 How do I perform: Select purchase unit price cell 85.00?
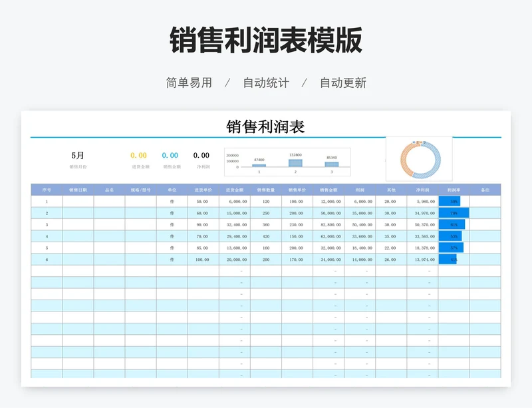tap(203, 248)
